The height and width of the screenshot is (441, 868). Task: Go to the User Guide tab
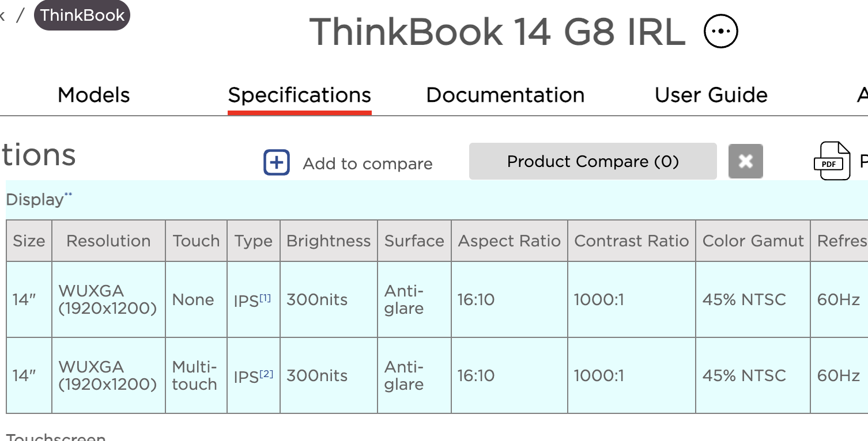[x=711, y=95]
